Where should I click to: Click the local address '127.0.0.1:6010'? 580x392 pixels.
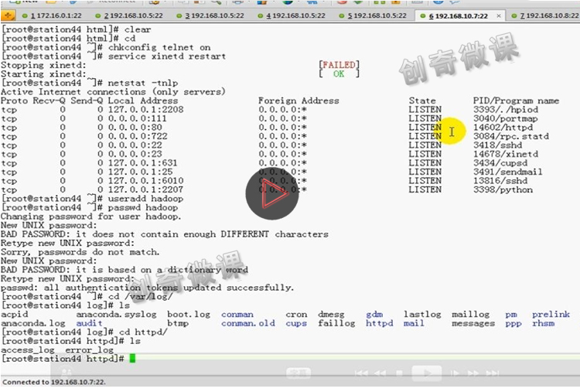tap(145, 180)
